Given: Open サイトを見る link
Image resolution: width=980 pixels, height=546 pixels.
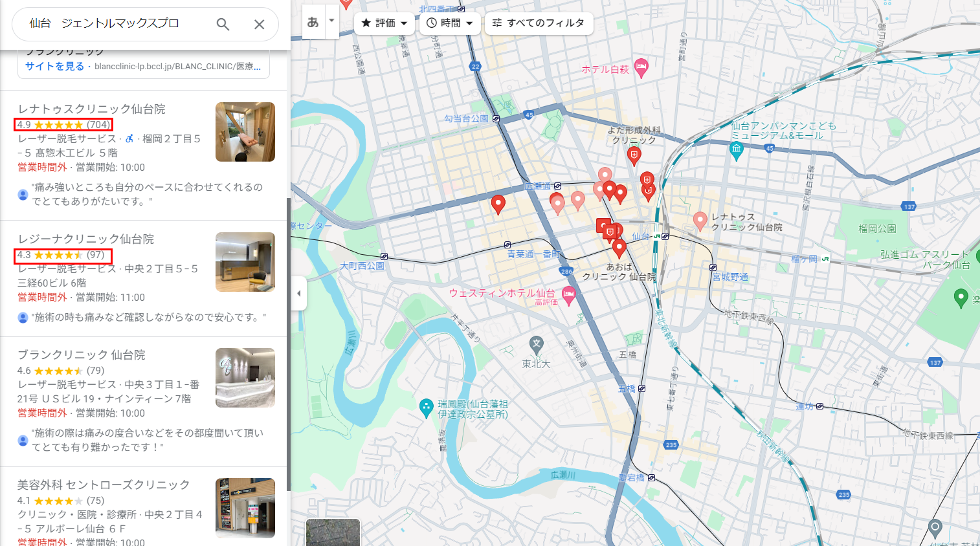Looking at the screenshot, I should [x=54, y=66].
